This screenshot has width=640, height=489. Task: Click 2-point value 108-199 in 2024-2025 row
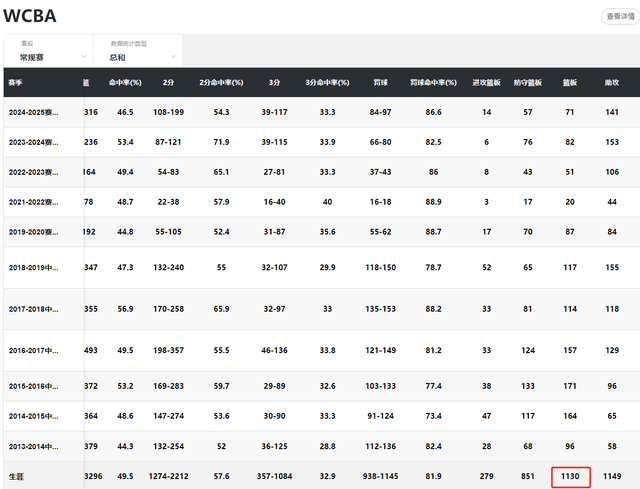click(169, 112)
